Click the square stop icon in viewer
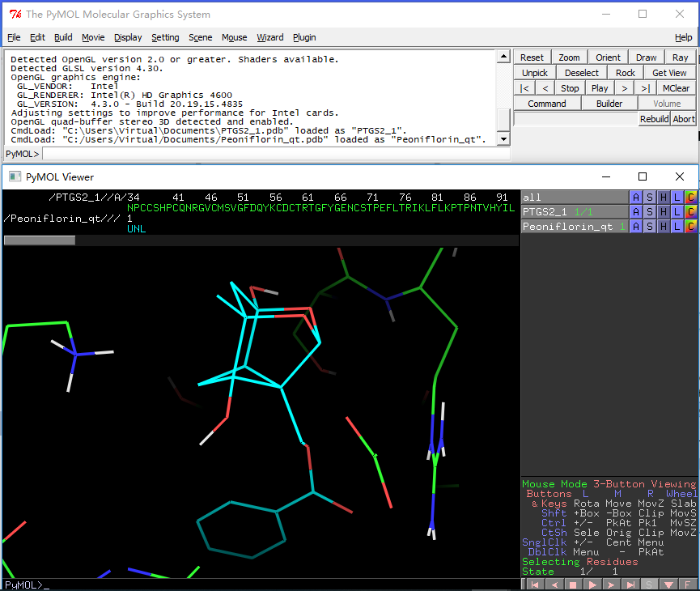The height and width of the screenshot is (591, 700). point(573,585)
